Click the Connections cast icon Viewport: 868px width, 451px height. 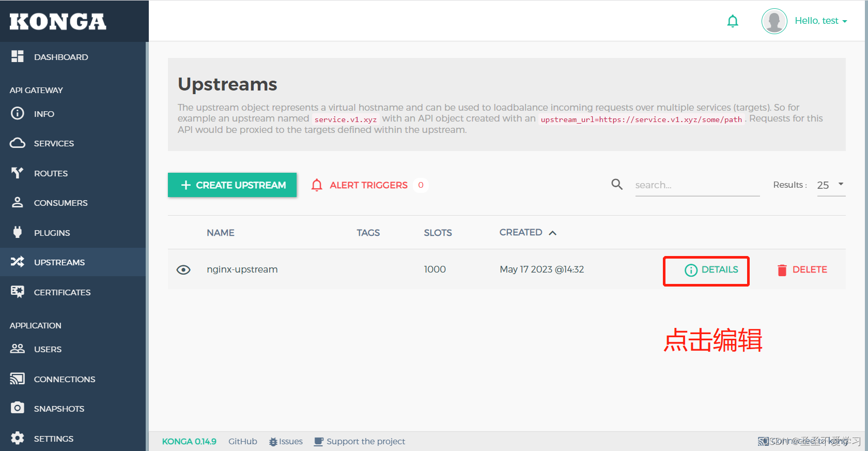[x=18, y=379]
